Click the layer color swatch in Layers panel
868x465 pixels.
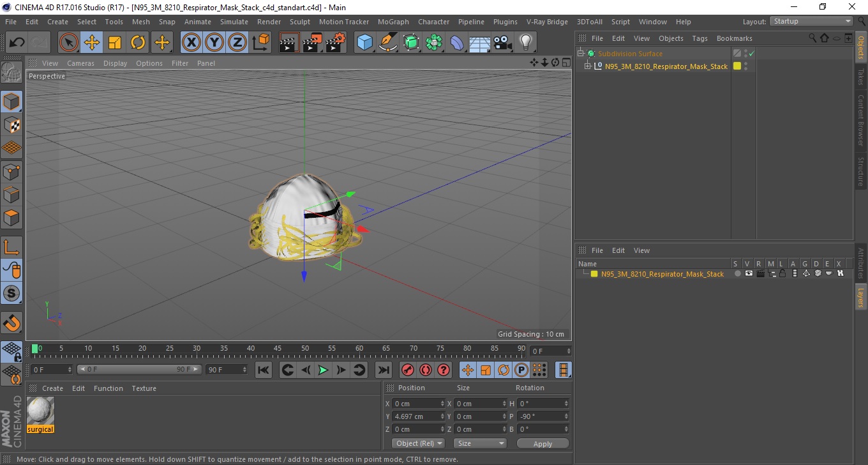pos(594,274)
